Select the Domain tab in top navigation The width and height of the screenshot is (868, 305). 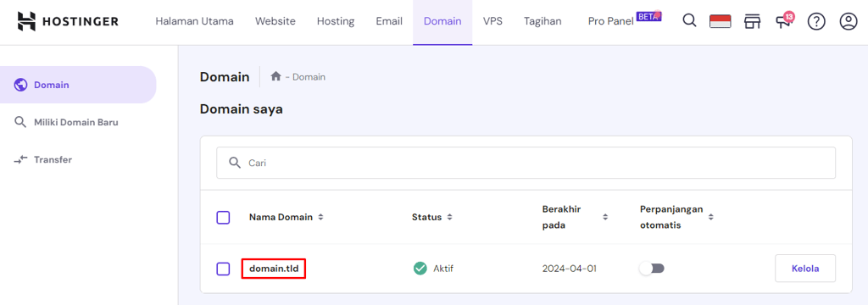pyautogui.click(x=442, y=21)
